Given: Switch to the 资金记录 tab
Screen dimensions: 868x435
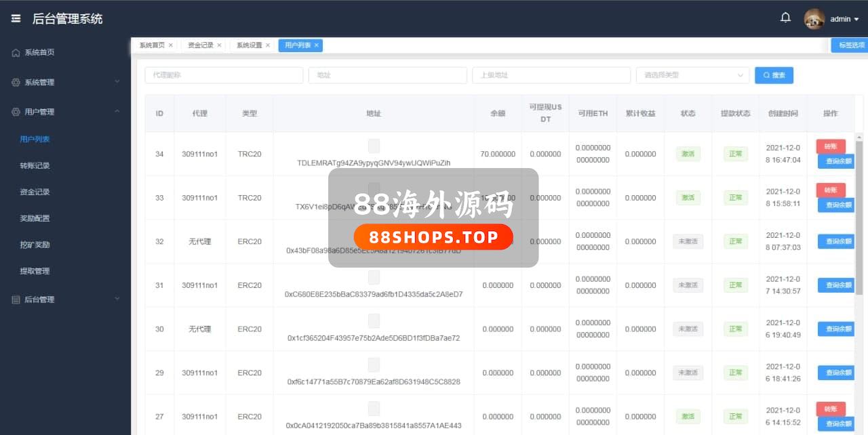Looking at the screenshot, I should coord(200,45).
